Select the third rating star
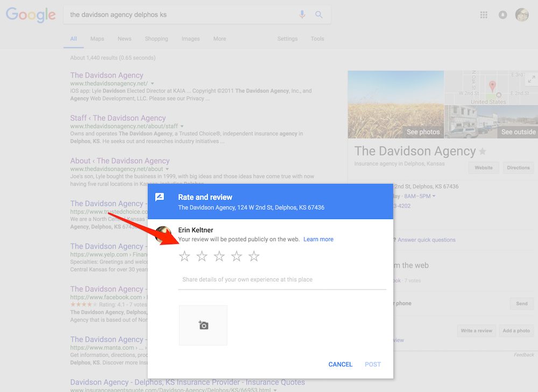538x392 pixels. [x=220, y=256]
